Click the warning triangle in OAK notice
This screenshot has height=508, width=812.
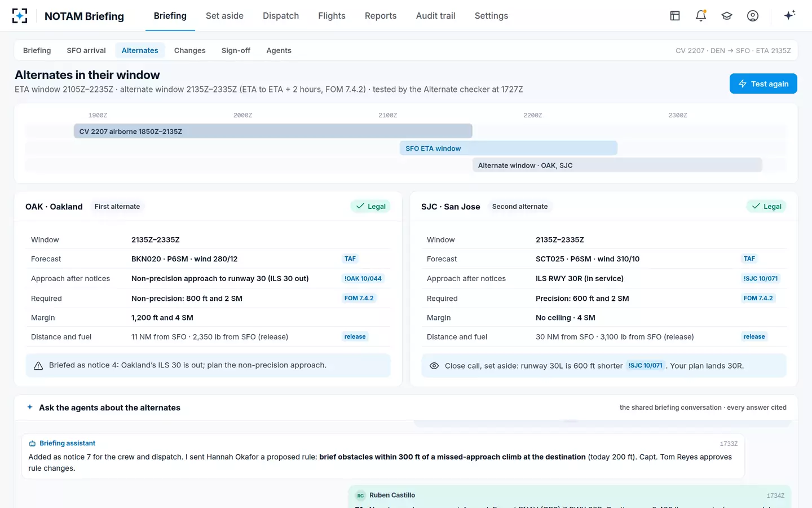tap(38, 366)
